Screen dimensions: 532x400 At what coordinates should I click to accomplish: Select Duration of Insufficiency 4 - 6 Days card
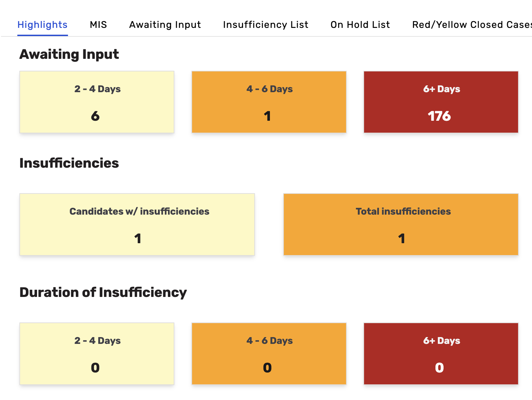(269, 353)
